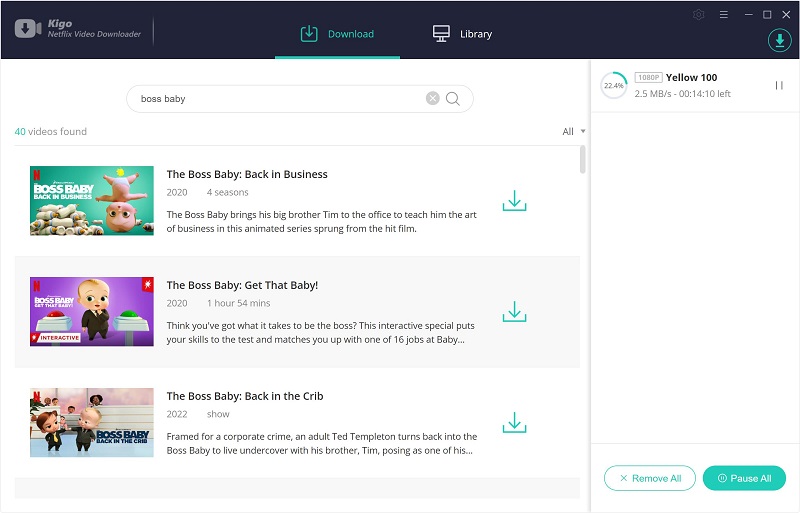Select title The Boss Baby: Back in Business

point(247,174)
